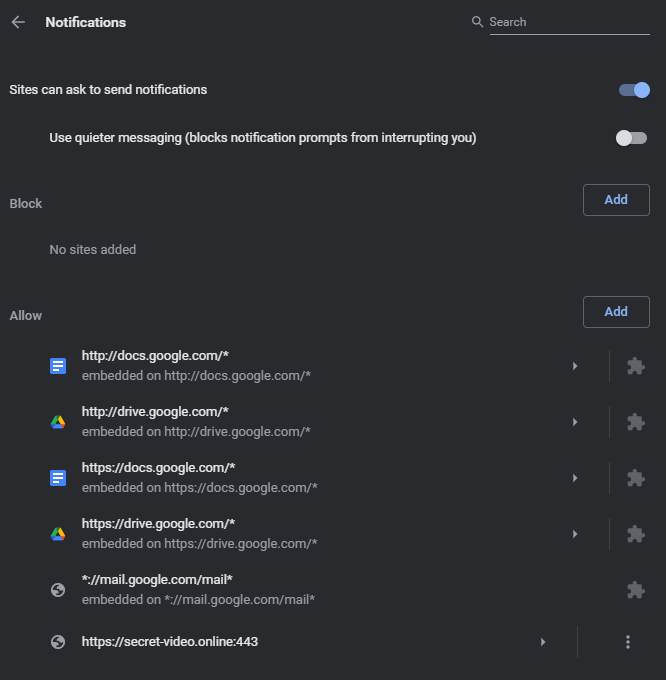This screenshot has height=680, width=666.
Task: Enable the quieter messaging toggle
Action: coord(631,138)
